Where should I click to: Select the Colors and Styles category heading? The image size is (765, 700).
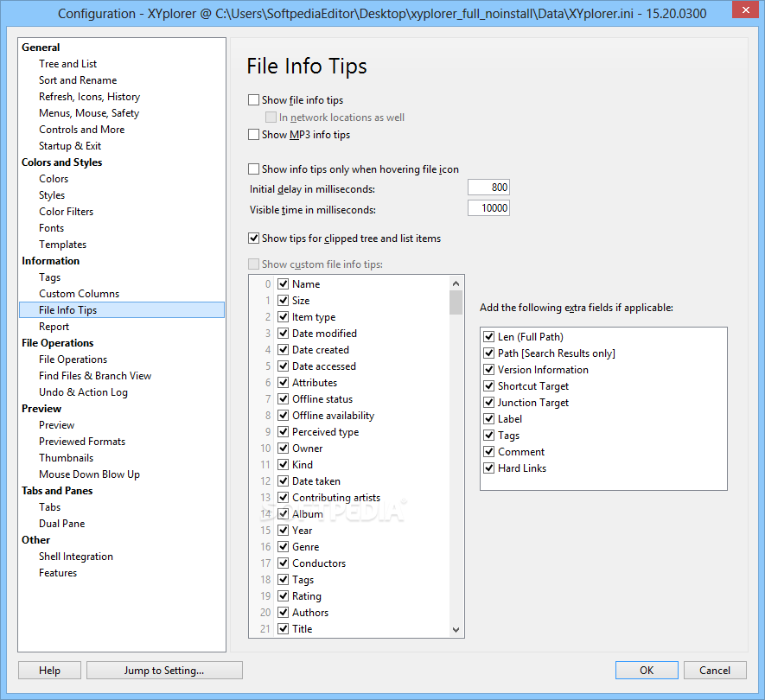coord(62,162)
